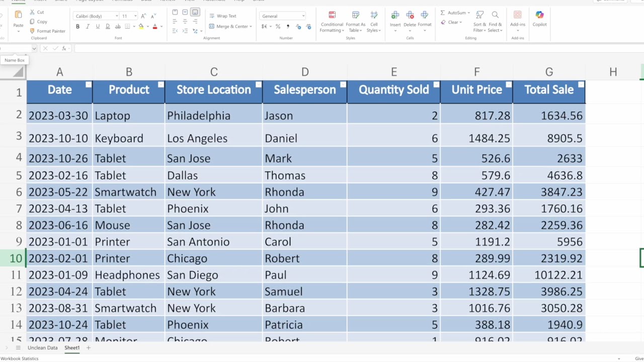The height and width of the screenshot is (362, 644).
Task: Click the Select All corner triangle
Action: coord(18,72)
